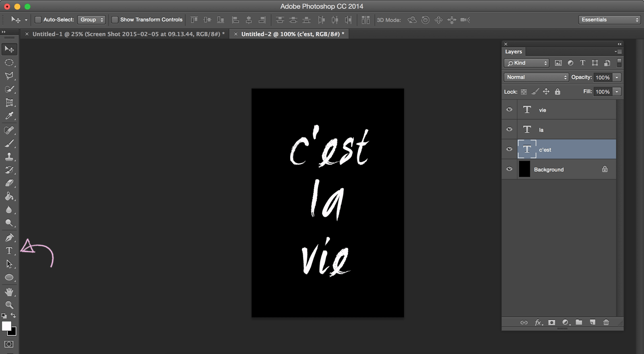Add a layer mask

(552, 322)
